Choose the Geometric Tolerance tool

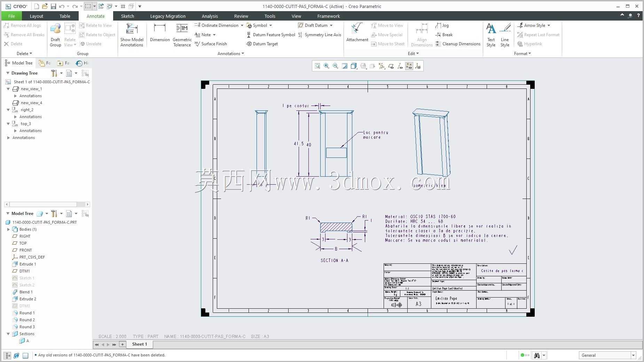pos(182,35)
